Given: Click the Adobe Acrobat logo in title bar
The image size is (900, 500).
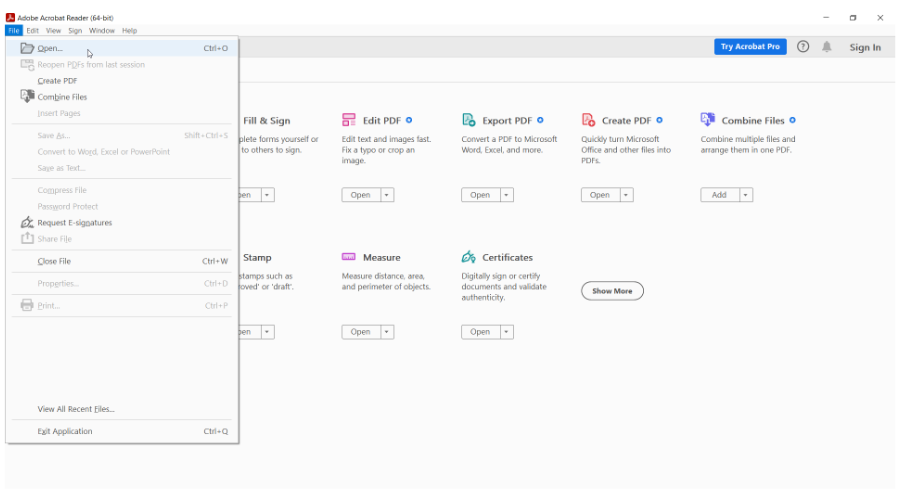Looking at the screenshot, I should [x=10, y=18].
